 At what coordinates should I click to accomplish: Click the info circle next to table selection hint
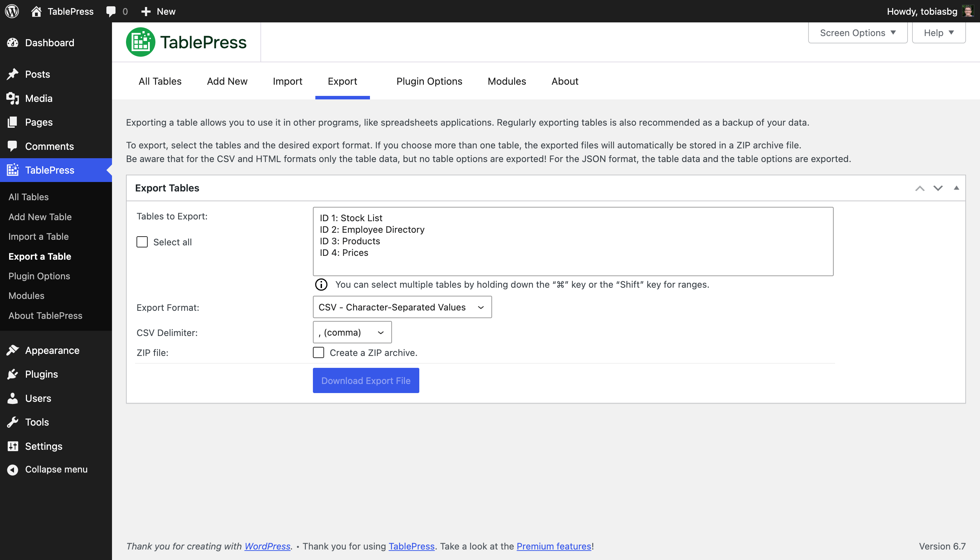(321, 285)
